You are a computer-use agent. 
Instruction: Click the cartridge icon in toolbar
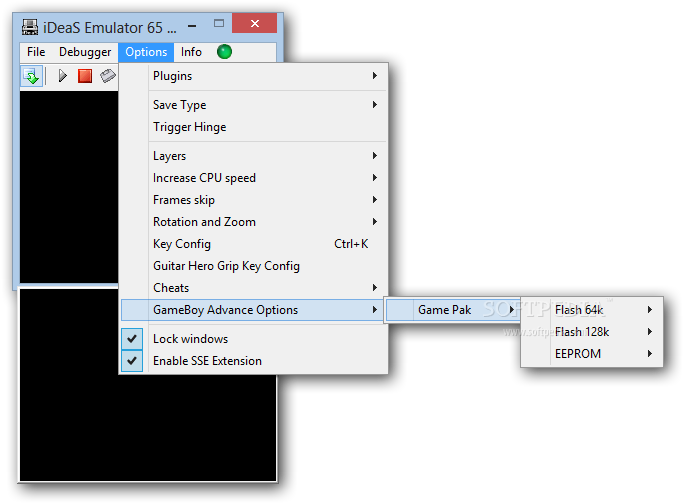108,76
